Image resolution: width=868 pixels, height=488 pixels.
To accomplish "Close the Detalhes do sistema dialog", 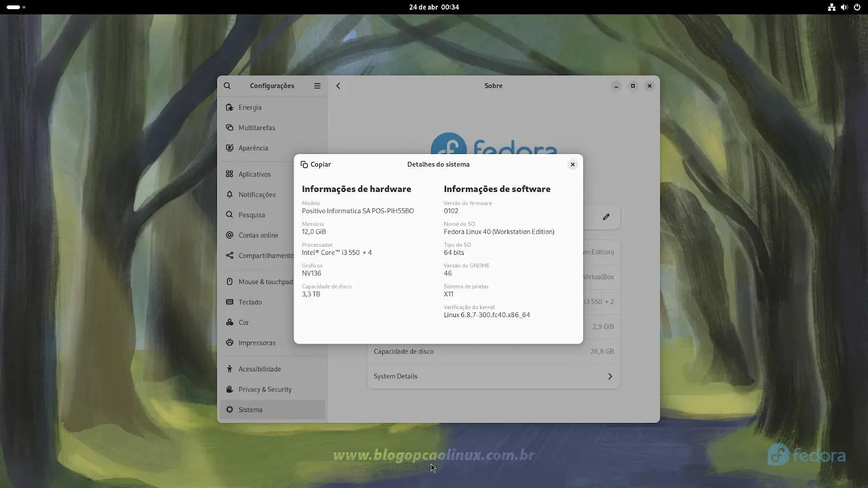I will tap(572, 164).
